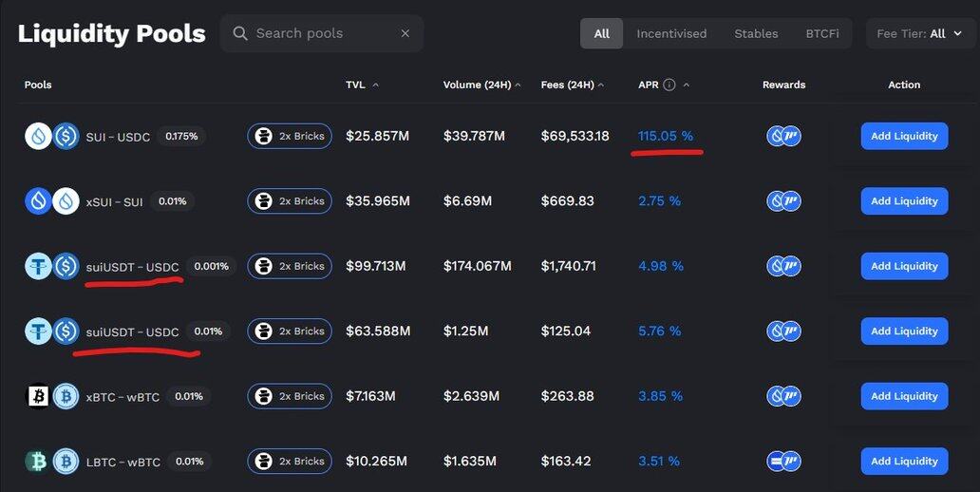The height and width of the screenshot is (492, 980).
Task: Show the BTCFi pools tab
Action: tap(821, 33)
